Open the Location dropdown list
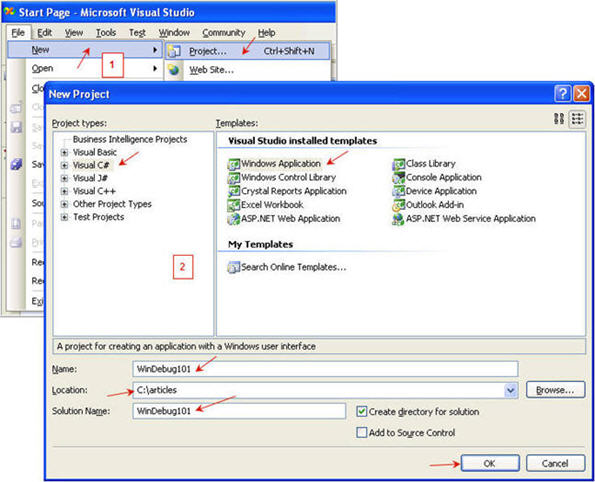Image resolution: width=595 pixels, height=482 pixels. coord(511,390)
